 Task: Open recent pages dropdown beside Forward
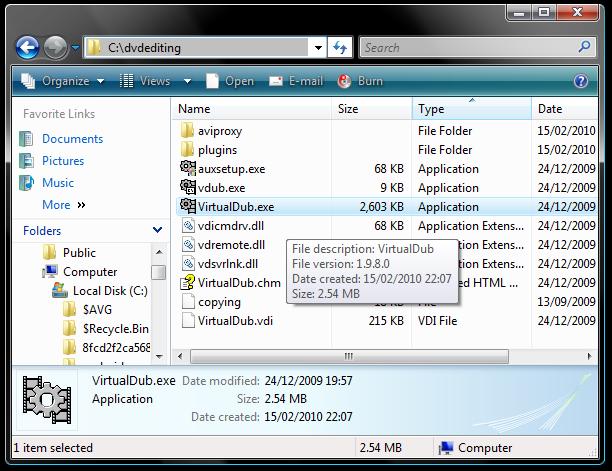point(75,48)
